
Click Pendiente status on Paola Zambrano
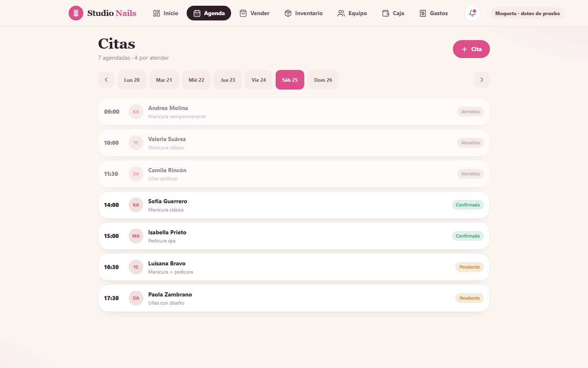tap(470, 298)
